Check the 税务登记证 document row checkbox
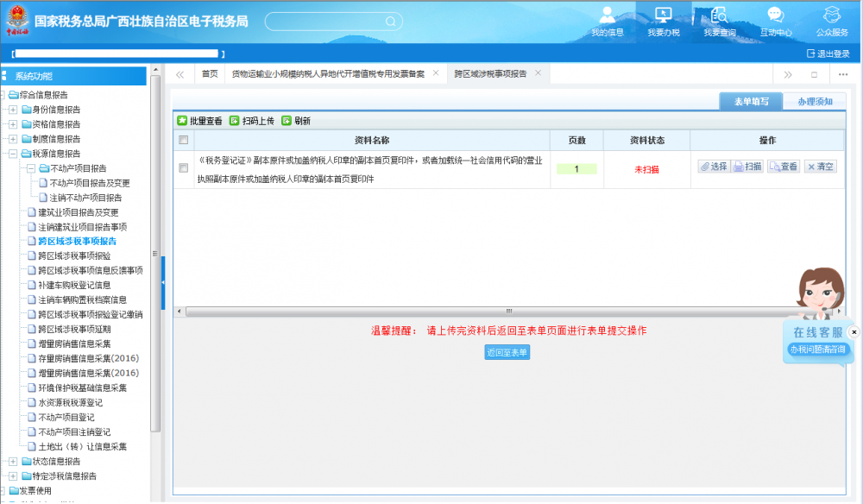The height and width of the screenshot is (504, 863). (183, 168)
